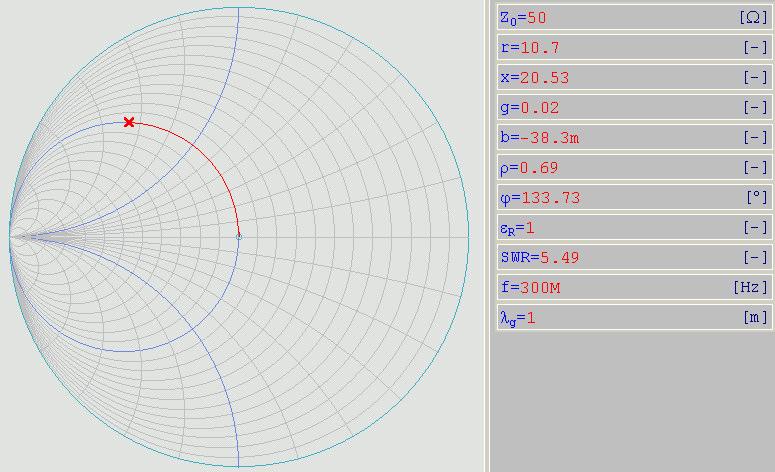Select the g=0.02 conductance field
Screen dimensions: 775x472
[634, 108]
